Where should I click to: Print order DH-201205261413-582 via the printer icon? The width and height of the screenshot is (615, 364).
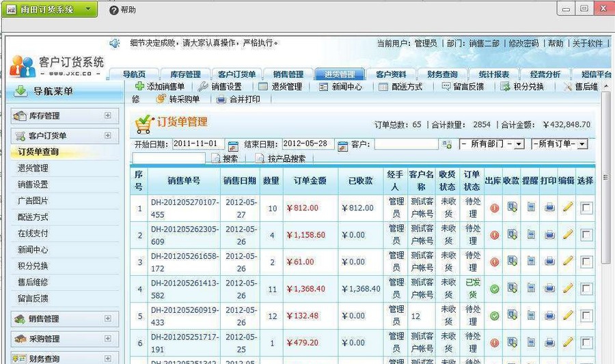[550, 288]
